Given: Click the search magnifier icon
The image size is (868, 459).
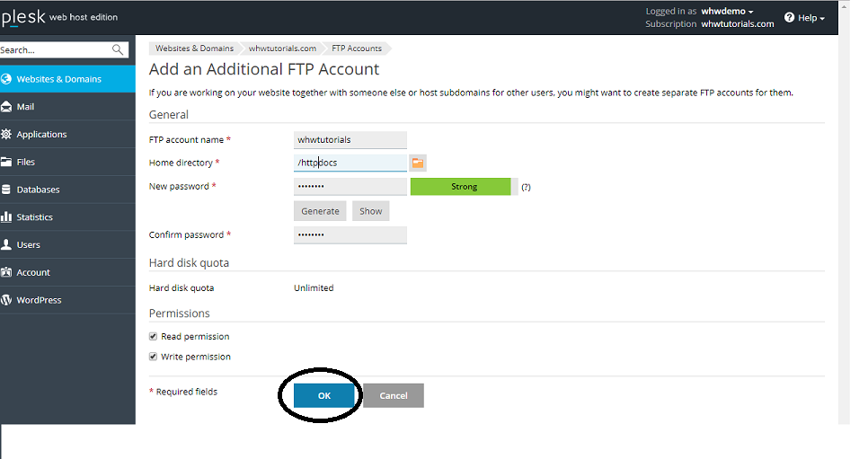Looking at the screenshot, I should coord(118,50).
